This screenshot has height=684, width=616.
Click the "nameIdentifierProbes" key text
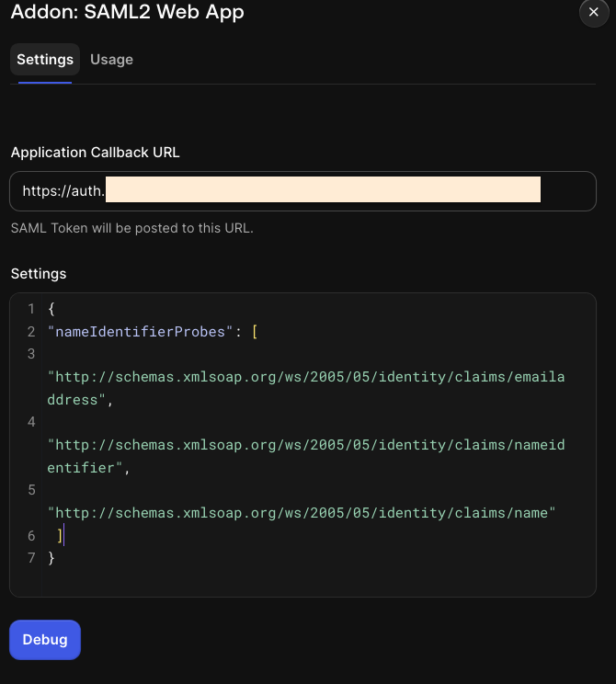click(140, 332)
